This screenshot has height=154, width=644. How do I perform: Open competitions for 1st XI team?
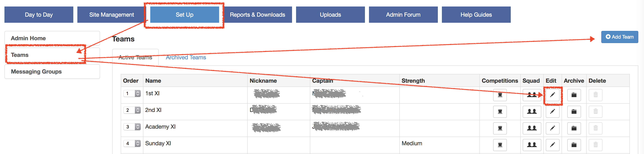click(x=500, y=95)
